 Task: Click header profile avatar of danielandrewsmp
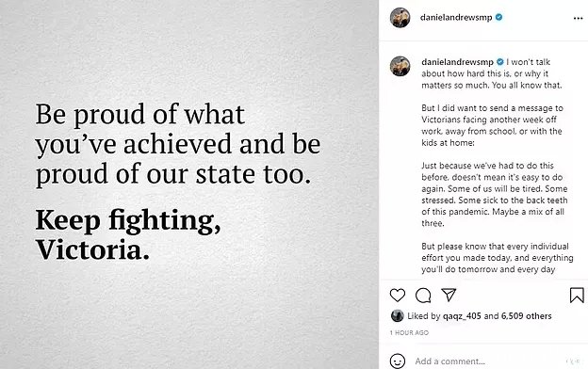pos(400,18)
